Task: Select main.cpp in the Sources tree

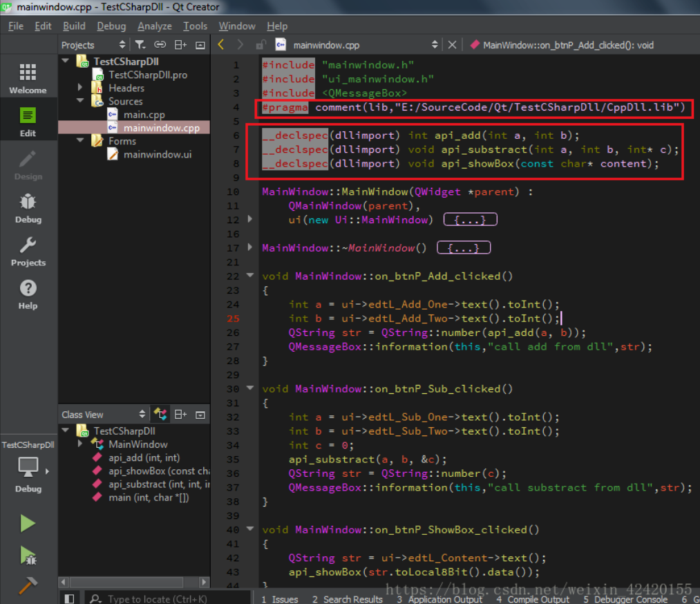Action: tap(144, 115)
